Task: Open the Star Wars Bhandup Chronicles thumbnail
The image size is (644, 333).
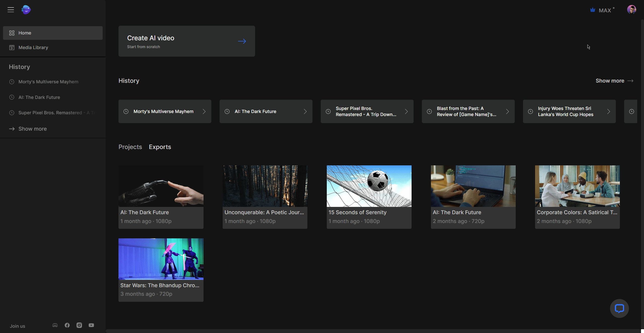Action: (x=161, y=259)
